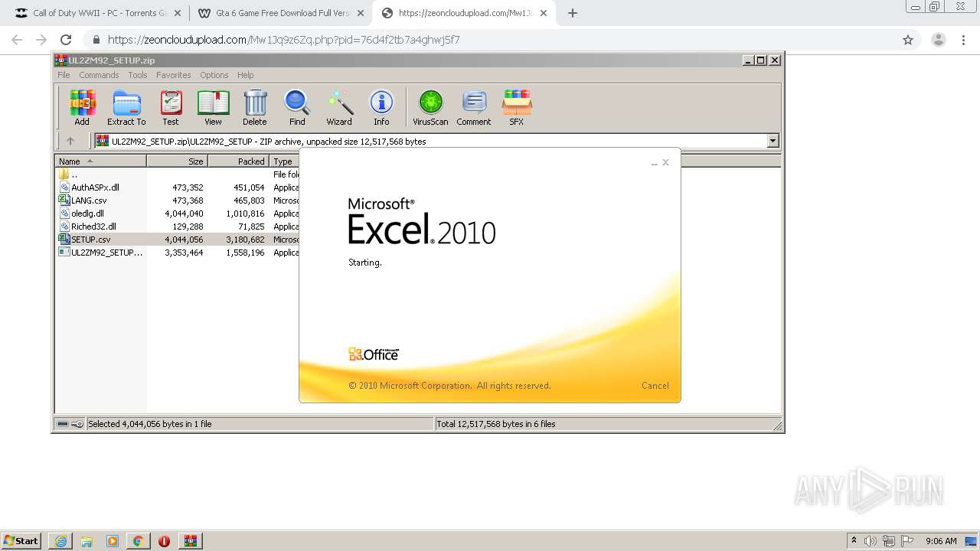Viewport: 980px width, 551px height.
Task: Open the Windows Start menu
Action: (21, 540)
